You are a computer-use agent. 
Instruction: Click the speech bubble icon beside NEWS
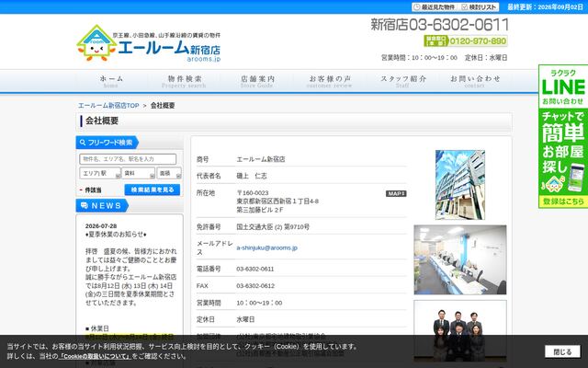[85, 205]
